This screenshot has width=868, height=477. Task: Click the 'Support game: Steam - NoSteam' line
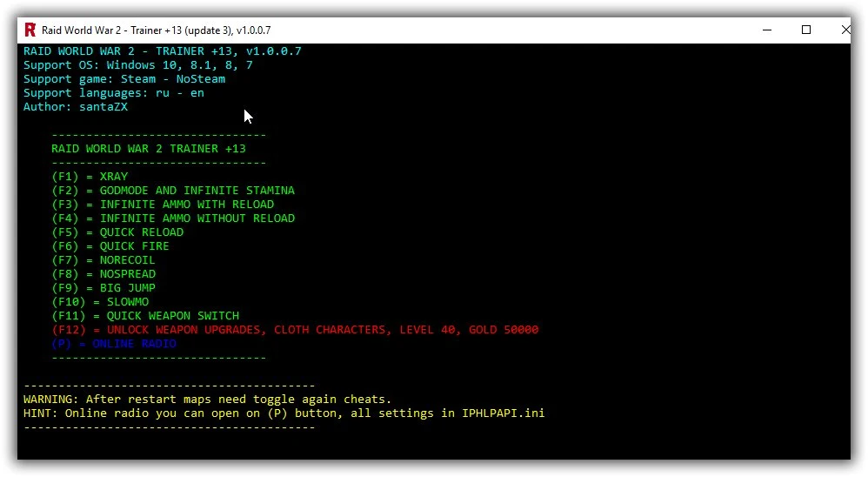pyautogui.click(x=124, y=78)
